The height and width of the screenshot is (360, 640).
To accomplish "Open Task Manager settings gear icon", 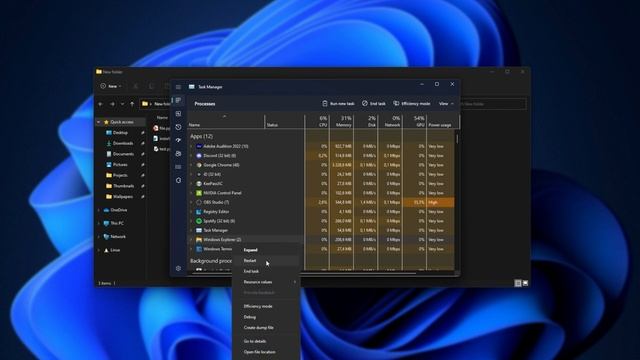I will click(x=178, y=268).
